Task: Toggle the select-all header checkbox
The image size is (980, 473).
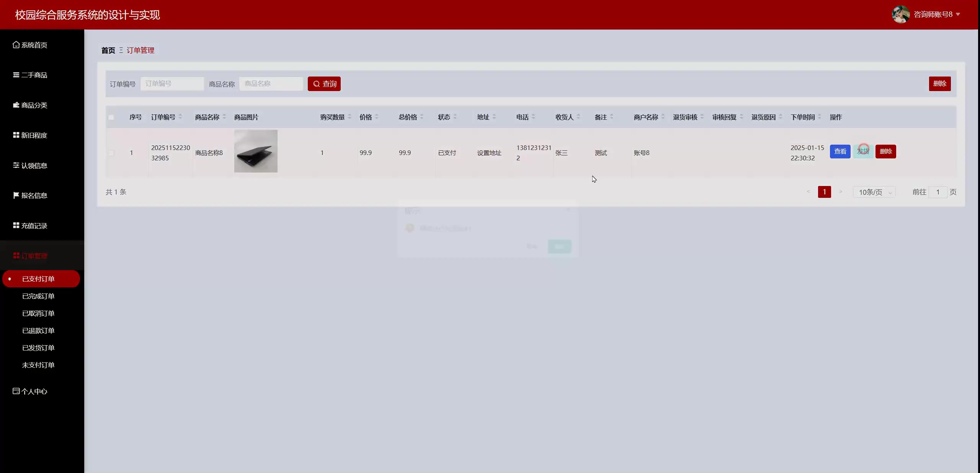Action: click(111, 117)
